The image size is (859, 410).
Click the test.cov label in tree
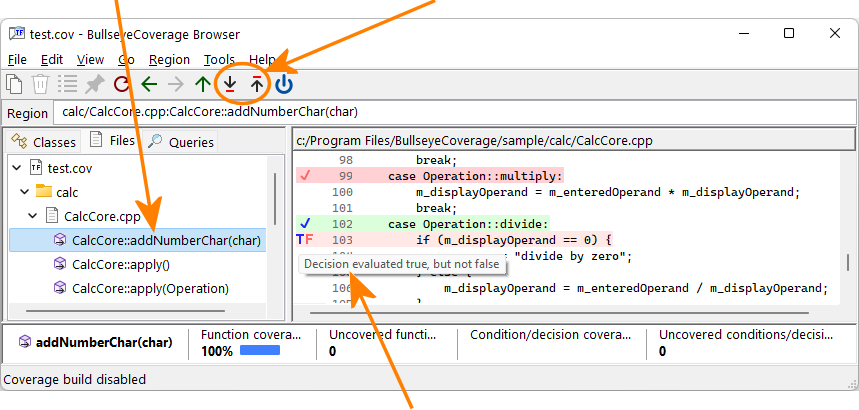[70, 168]
